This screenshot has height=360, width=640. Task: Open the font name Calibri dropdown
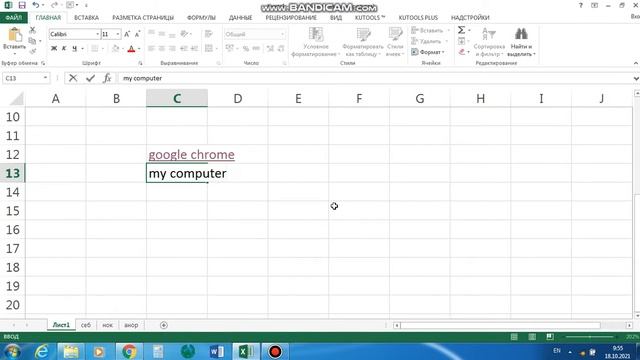[x=98, y=34]
